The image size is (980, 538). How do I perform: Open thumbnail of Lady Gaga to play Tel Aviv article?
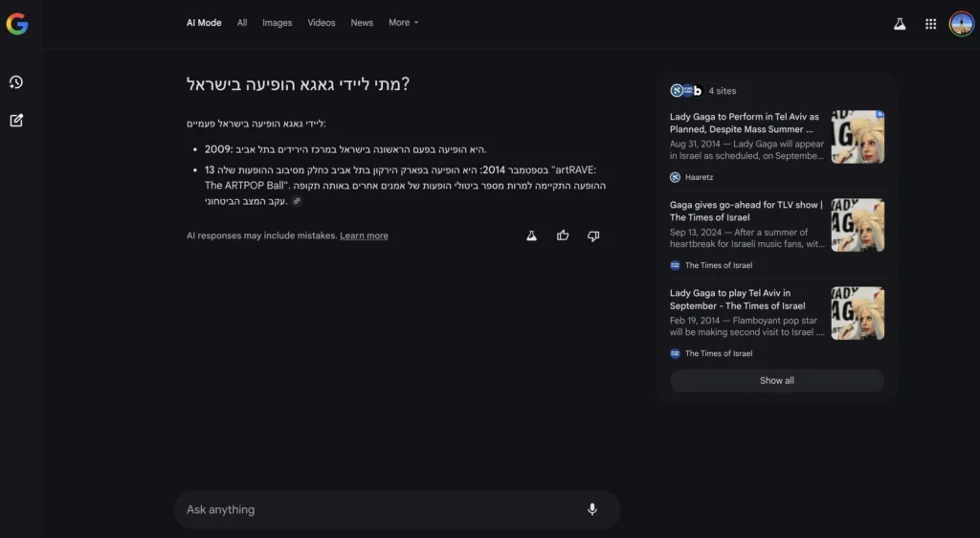coord(857,313)
